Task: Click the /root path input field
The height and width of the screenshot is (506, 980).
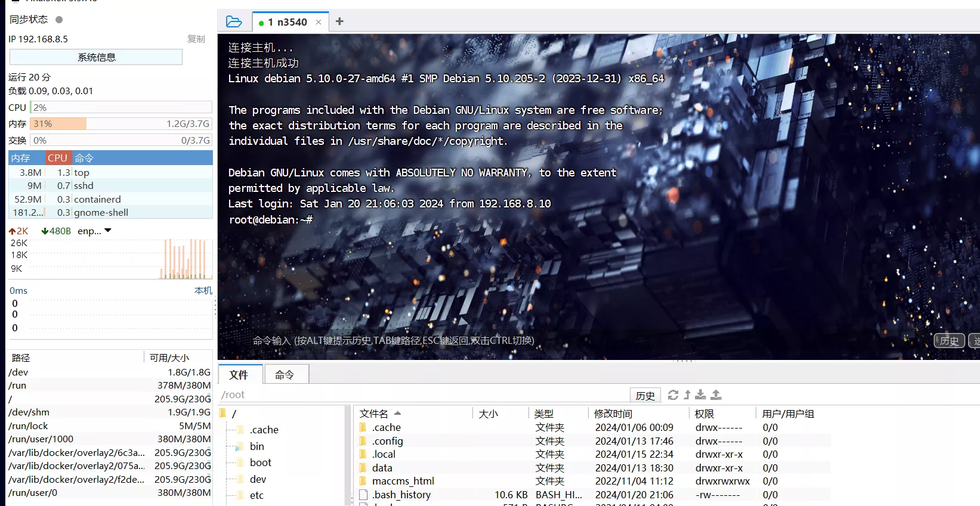Action: tap(423, 395)
